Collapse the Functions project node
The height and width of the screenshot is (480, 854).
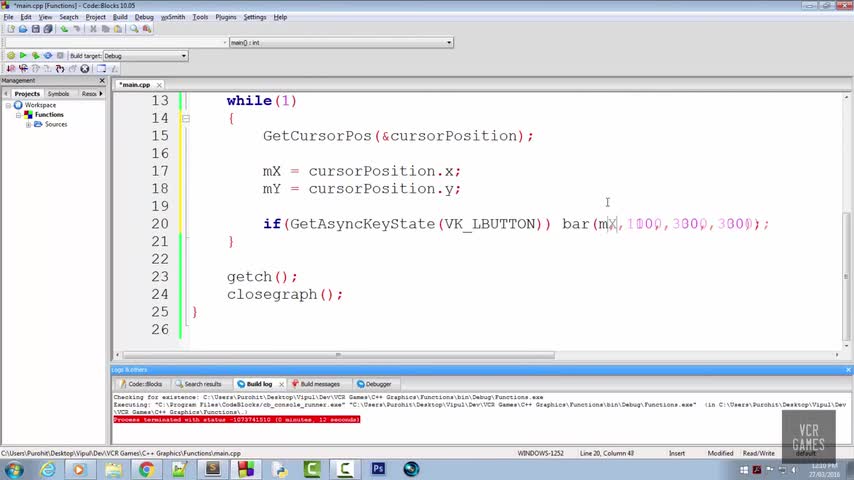pos(18,115)
